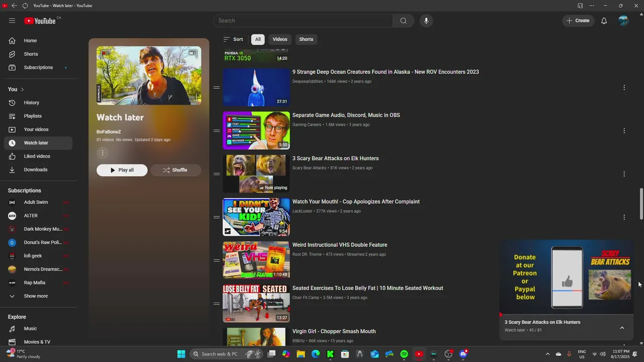The height and width of the screenshot is (362, 644).
Task: Open Your videos in the sidebar
Action: pos(38,129)
